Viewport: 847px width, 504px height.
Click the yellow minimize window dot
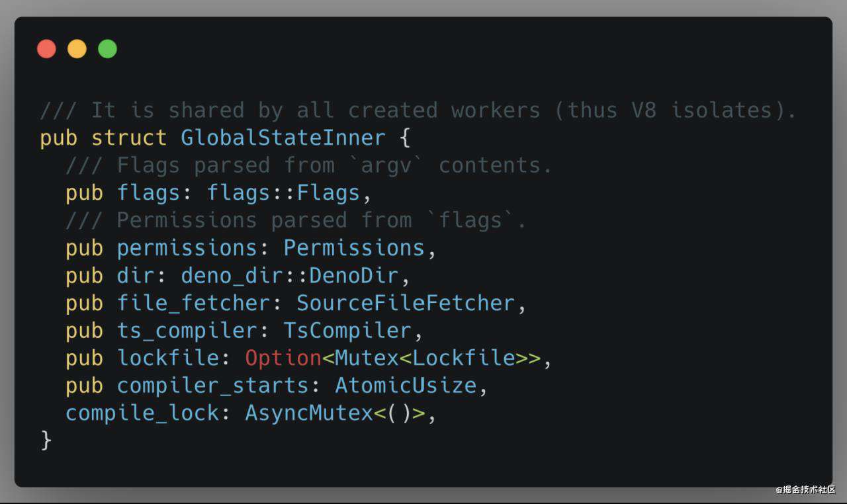click(x=77, y=49)
